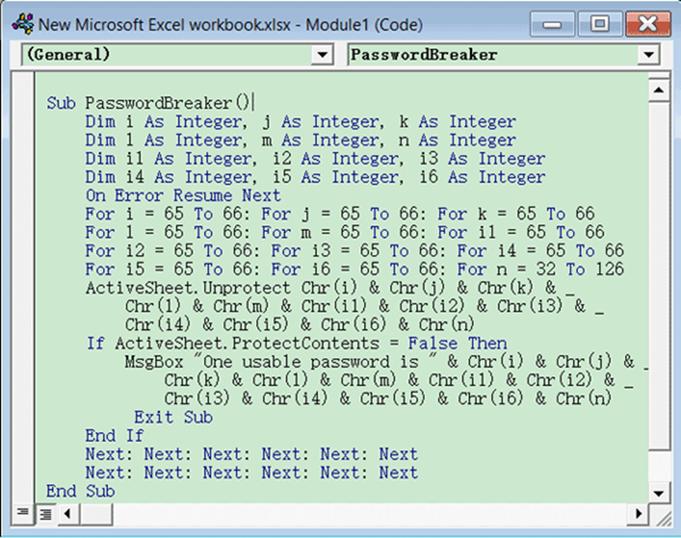Click the horizontal scrollbar left arrow

point(68,514)
